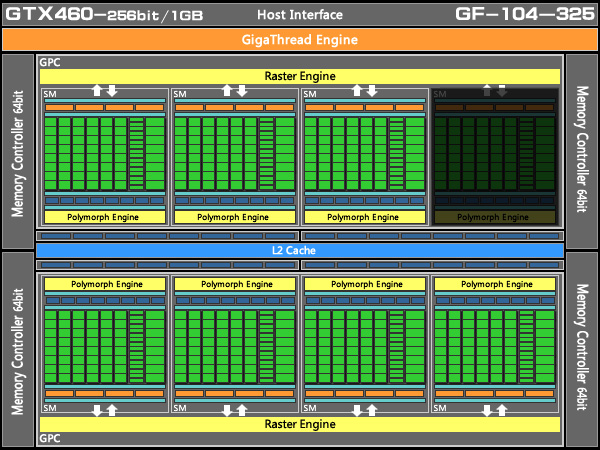This screenshot has width=600, height=450.
Task: Click the blue L2 Cache bar
Action: [300, 250]
